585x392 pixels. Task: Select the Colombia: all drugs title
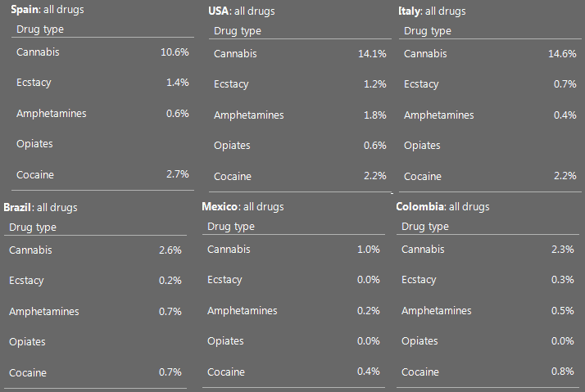(443, 207)
